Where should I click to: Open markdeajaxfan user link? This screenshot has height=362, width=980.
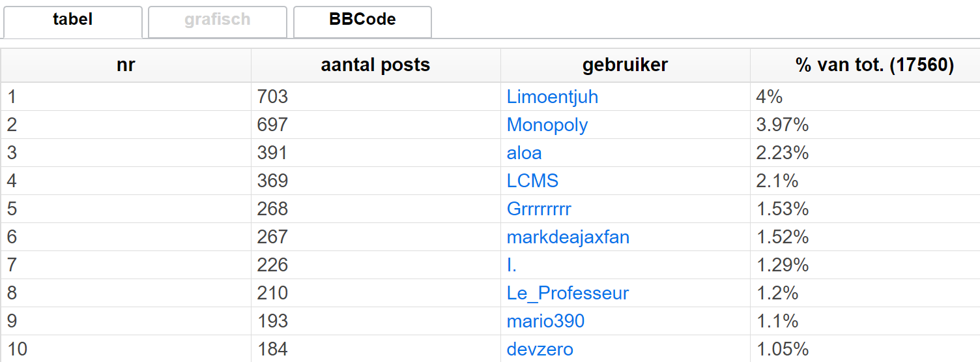568,237
